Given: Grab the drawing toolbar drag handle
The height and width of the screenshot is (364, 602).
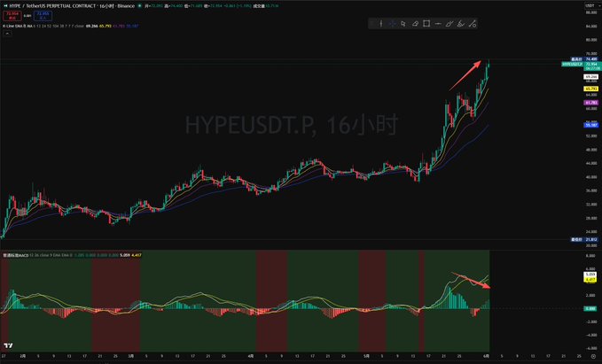Looking at the screenshot, I should point(371,24).
